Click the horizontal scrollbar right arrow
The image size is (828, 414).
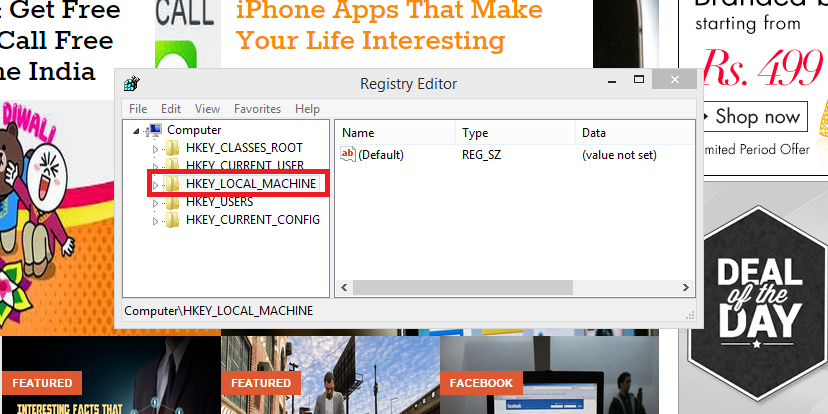685,288
